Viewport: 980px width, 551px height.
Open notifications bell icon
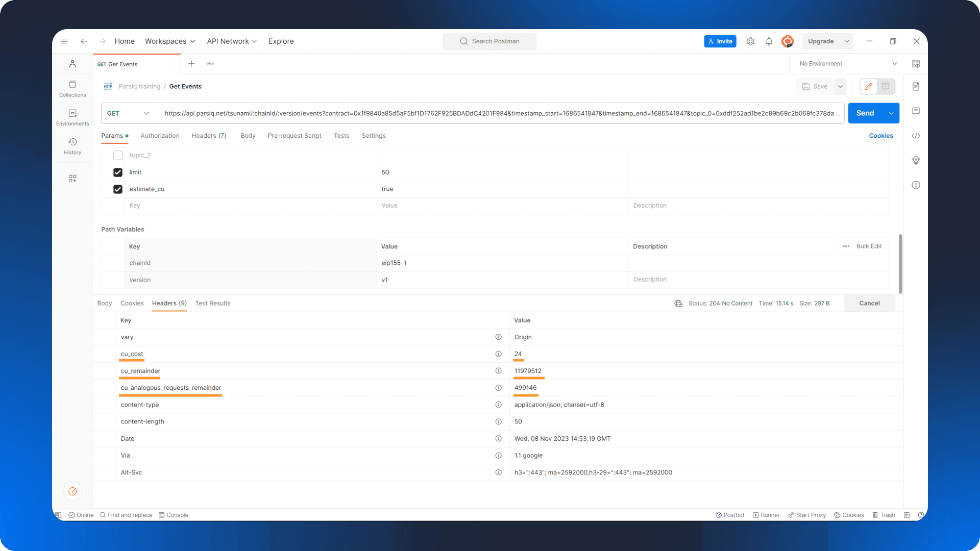click(769, 41)
